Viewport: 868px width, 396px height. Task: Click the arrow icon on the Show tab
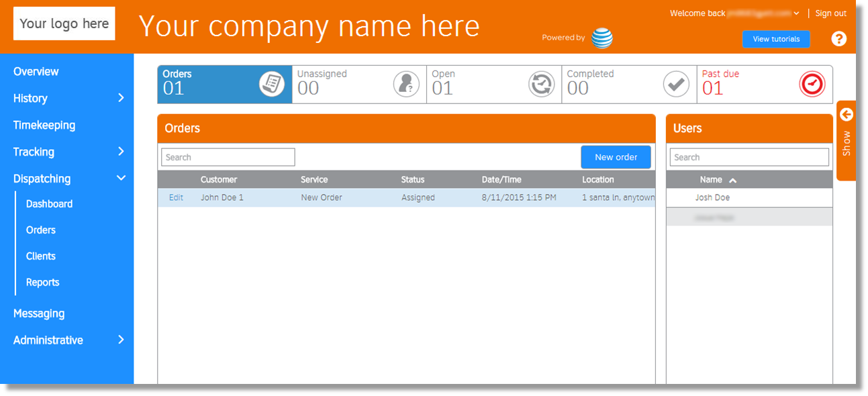(846, 114)
